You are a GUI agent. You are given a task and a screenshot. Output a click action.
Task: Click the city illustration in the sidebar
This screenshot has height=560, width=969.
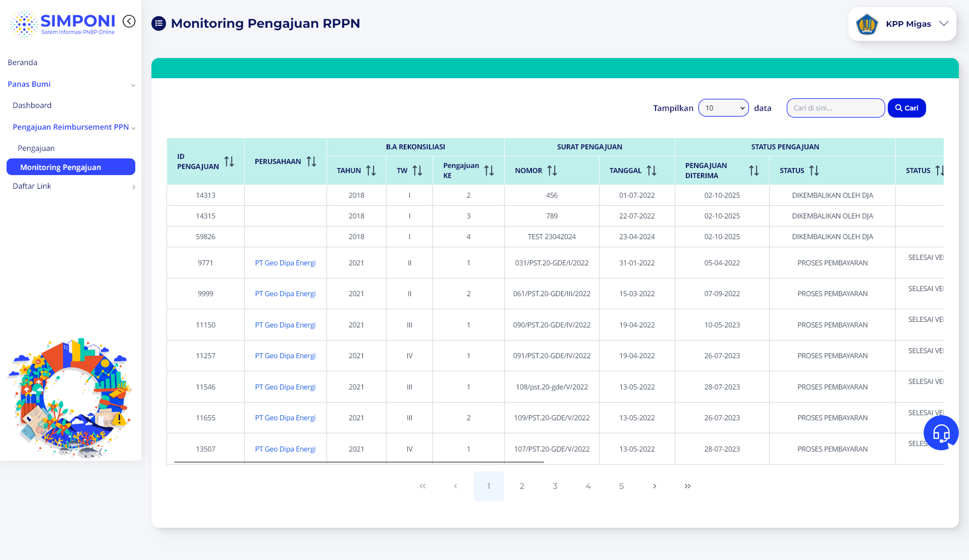click(x=70, y=398)
